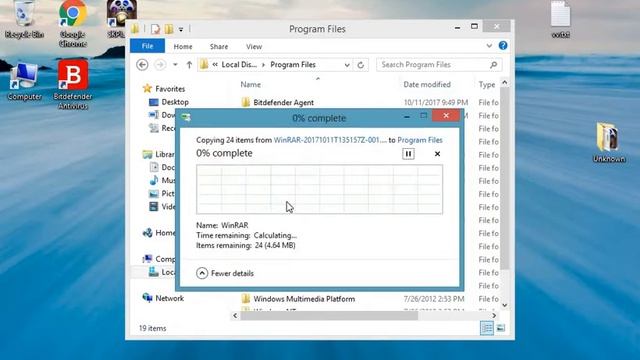The image size is (640, 360).
Task: Refresh the Program Files folder
Action: point(360,65)
